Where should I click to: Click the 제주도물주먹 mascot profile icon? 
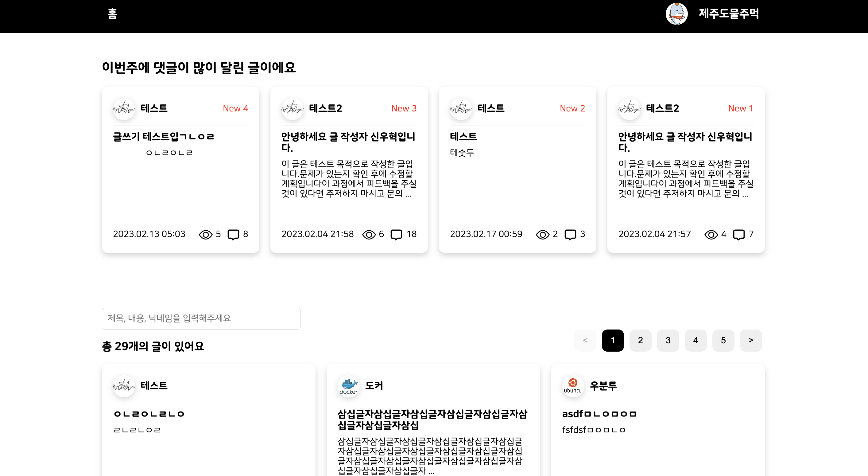click(x=677, y=14)
